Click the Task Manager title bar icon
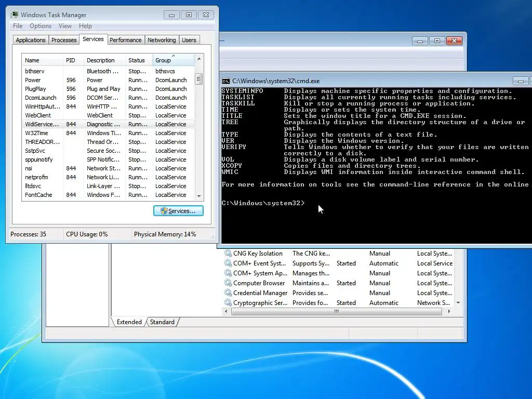 pos(15,15)
